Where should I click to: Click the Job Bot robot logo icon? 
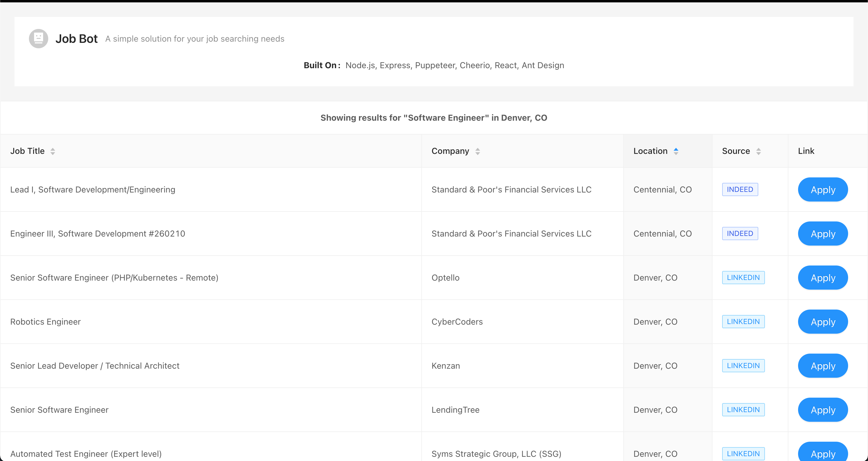38,38
